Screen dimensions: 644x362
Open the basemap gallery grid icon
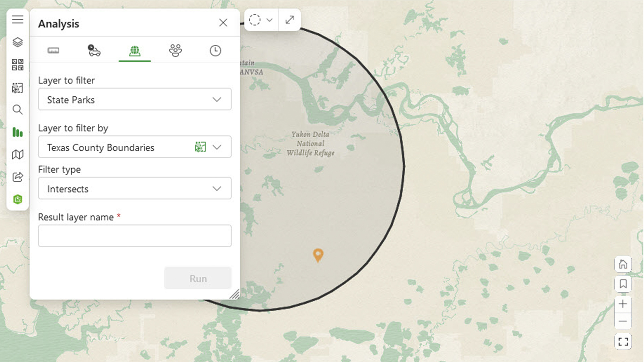[18, 65]
